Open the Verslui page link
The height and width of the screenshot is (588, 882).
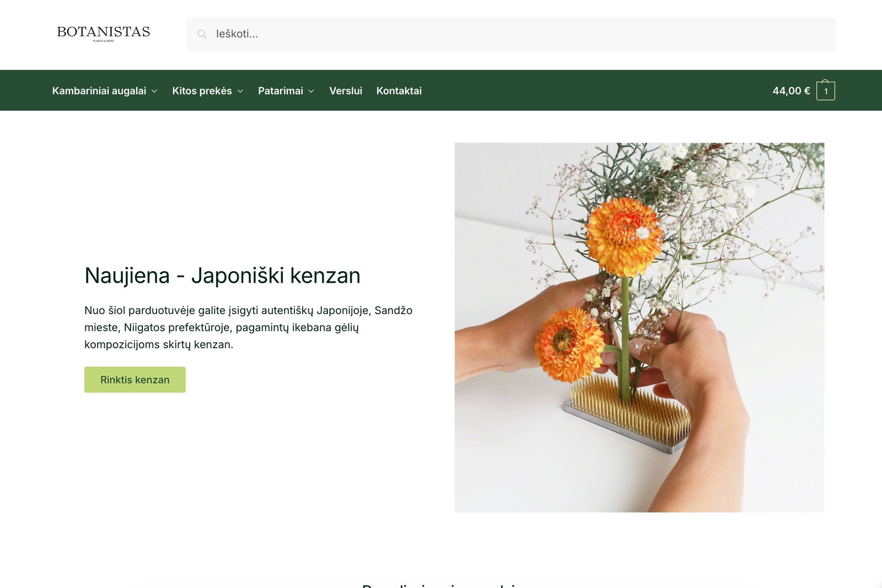tap(346, 91)
